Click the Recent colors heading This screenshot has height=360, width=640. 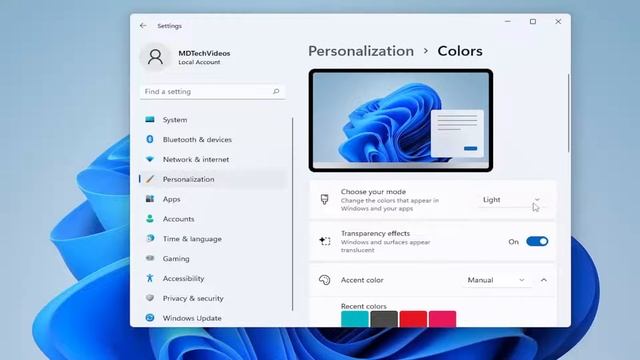(x=363, y=306)
